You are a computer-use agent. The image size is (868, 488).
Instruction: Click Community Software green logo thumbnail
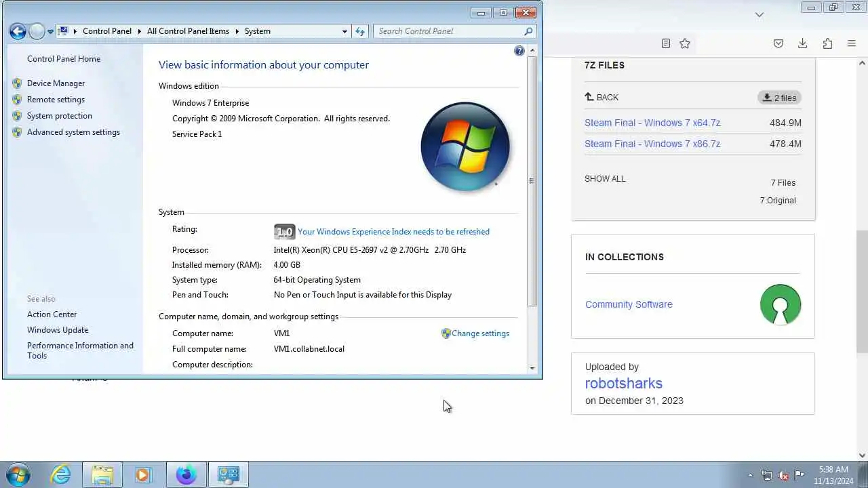(x=781, y=304)
